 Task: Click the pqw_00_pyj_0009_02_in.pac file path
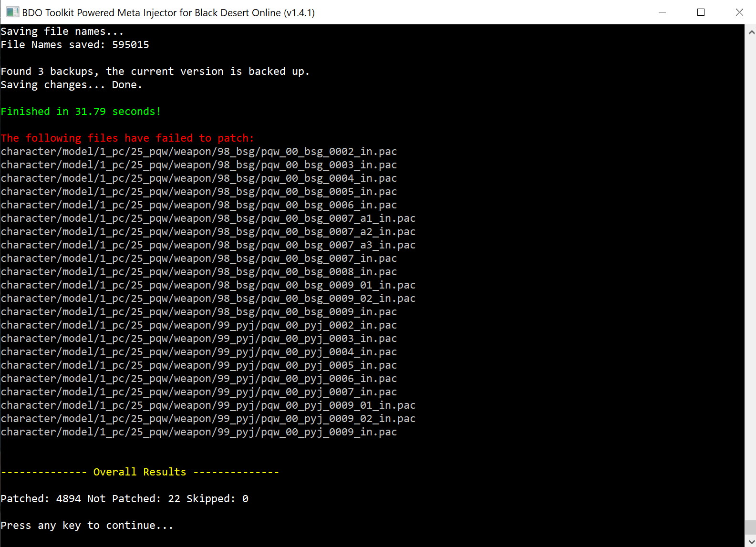click(208, 419)
